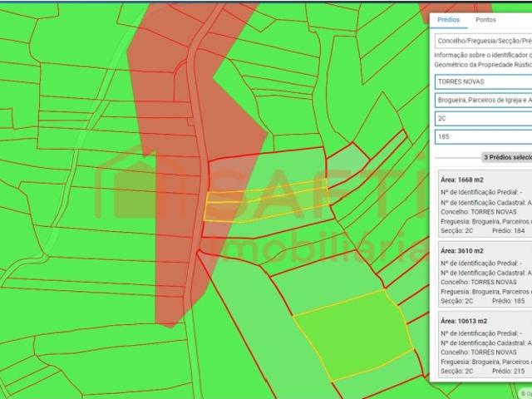This screenshot has width=532, height=399.
Task: Click the Brogueira freguesia field
Action: tap(482, 100)
